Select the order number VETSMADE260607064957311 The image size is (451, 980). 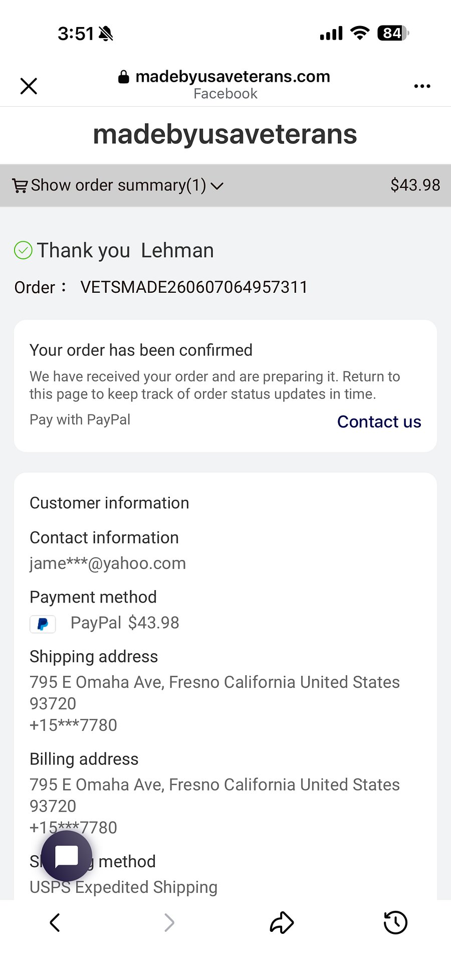point(194,287)
